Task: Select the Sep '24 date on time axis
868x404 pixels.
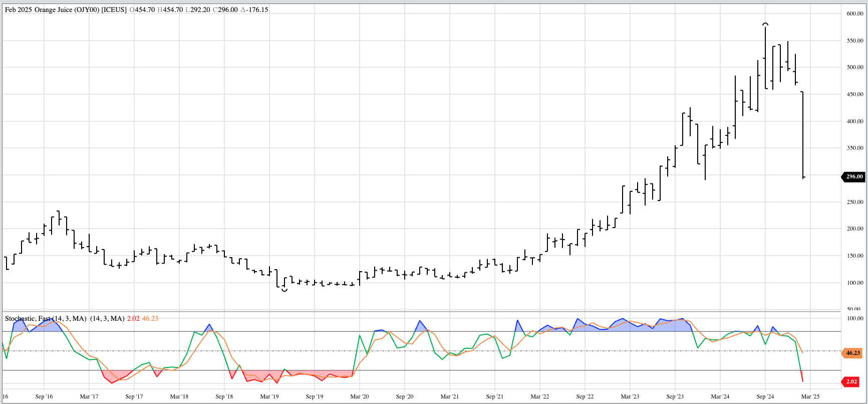Action: 765,396
